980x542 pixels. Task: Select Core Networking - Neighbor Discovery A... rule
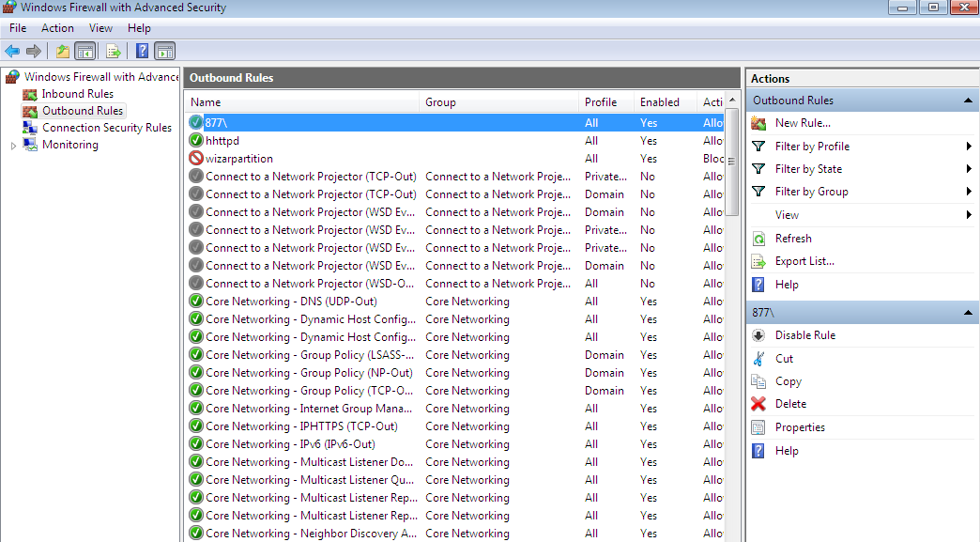click(x=455, y=534)
